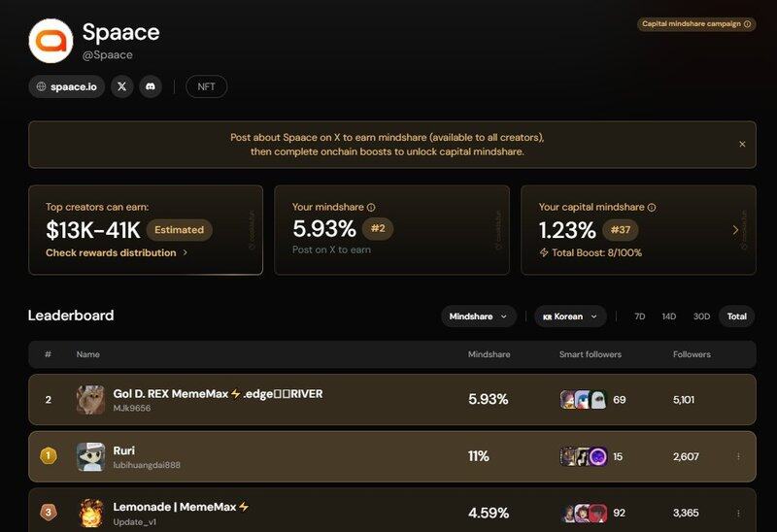The width and height of the screenshot is (777, 532).
Task: Select the 14D time range
Action: pos(669,316)
